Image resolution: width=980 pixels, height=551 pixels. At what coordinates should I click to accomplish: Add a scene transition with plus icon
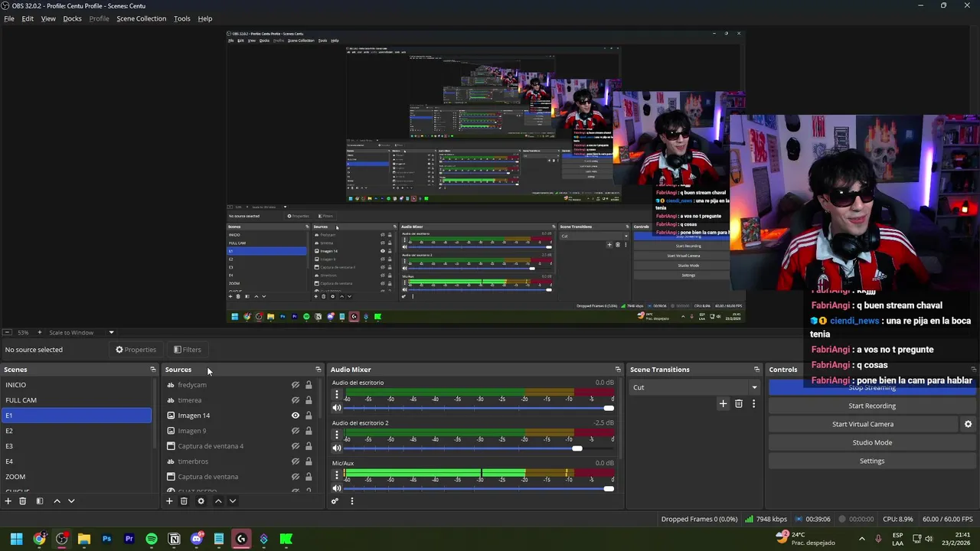pos(723,403)
